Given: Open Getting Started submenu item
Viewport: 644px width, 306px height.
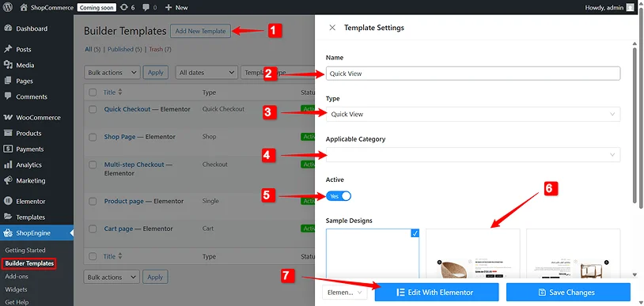Looking at the screenshot, I should [x=25, y=250].
